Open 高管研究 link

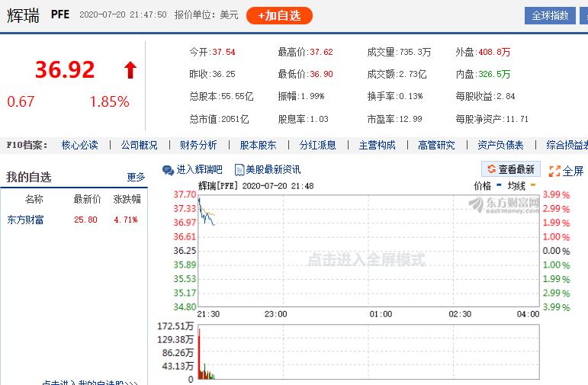(x=436, y=145)
